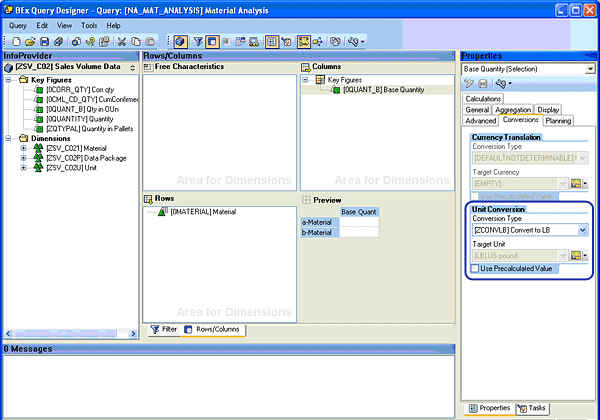Screen dimensions: 600x420
Task: Open the Tools menu
Action: 89,24
